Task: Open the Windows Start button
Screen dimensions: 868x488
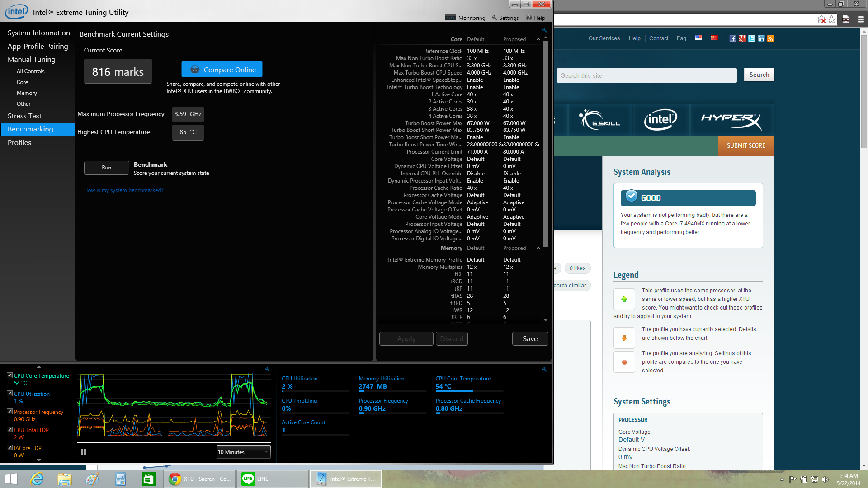Action: point(11,479)
